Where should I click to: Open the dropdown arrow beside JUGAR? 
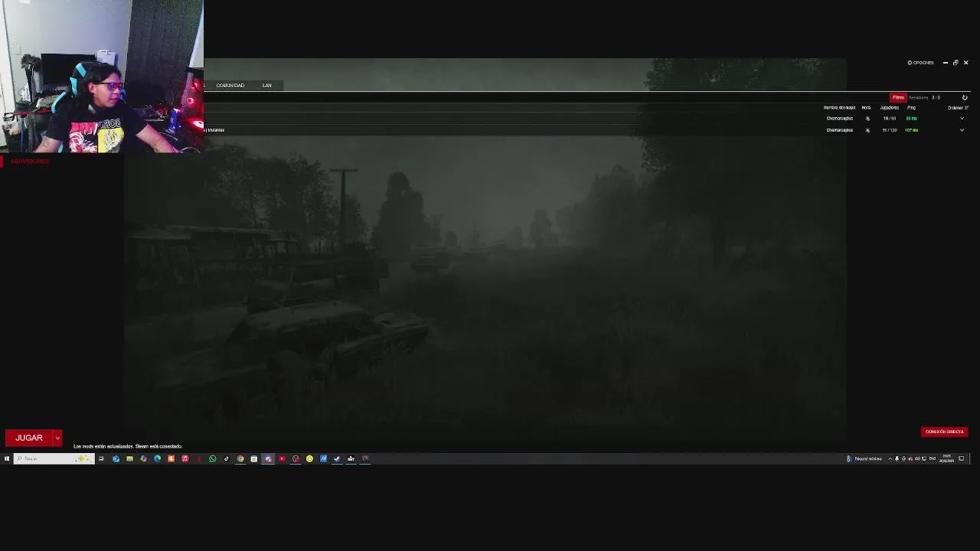(57, 438)
